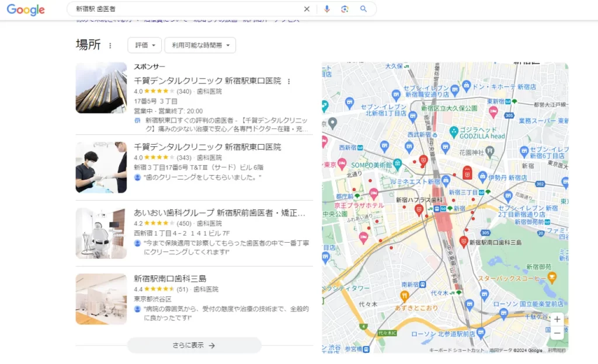The width and height of the screenshot is (598, 364).
Task: Open the sponsored 千賀デンタルクリニック listing title
Action: [x=207, y=80]
